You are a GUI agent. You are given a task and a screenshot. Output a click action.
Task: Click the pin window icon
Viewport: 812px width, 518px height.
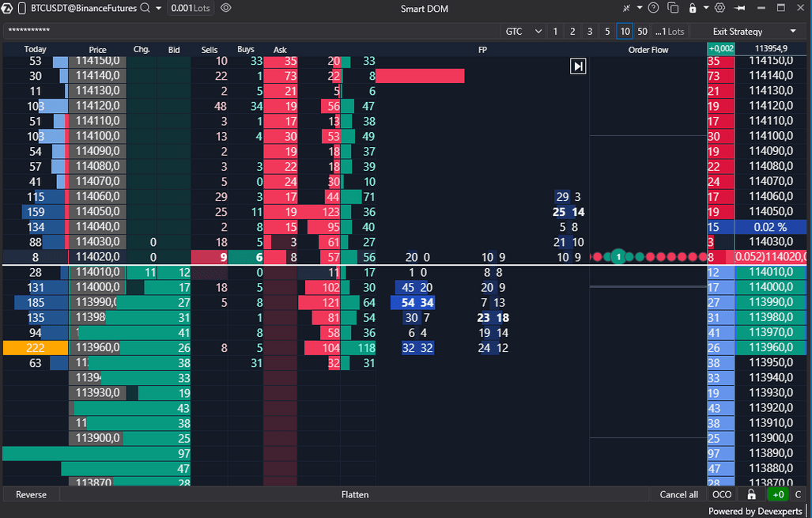coord(739,8)
